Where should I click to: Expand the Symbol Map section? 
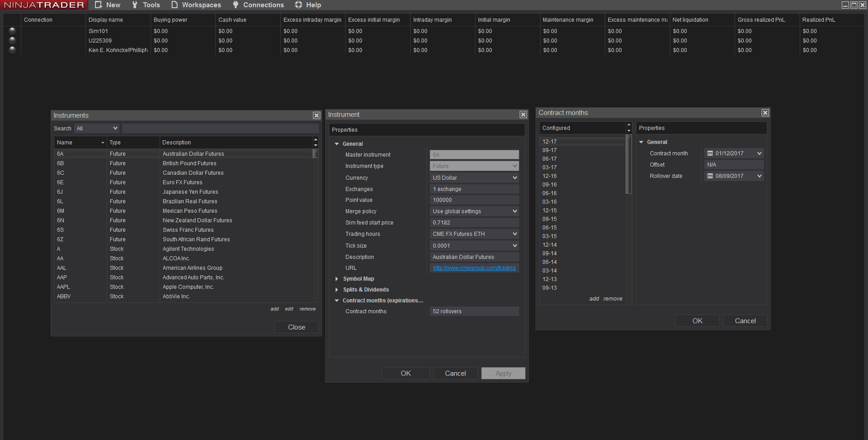pos(337,279)
